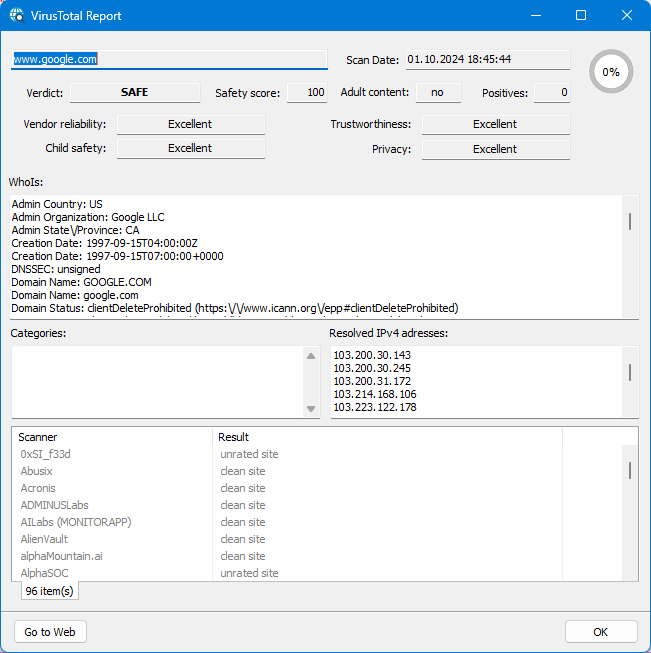The width and height of the screenshot is (651, 653).
Task: Click the Admin Country: US line
Action: 57,204
